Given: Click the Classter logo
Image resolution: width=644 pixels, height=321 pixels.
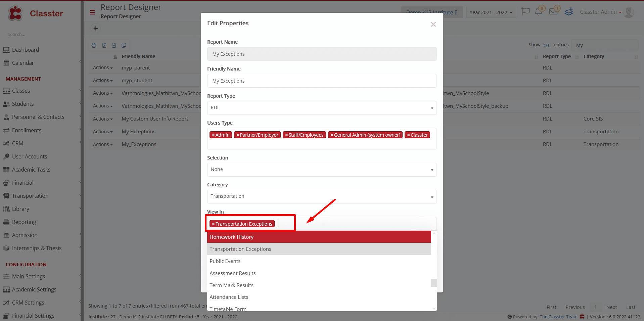Looking at the screenshot, I should click(x=36, y=13).
